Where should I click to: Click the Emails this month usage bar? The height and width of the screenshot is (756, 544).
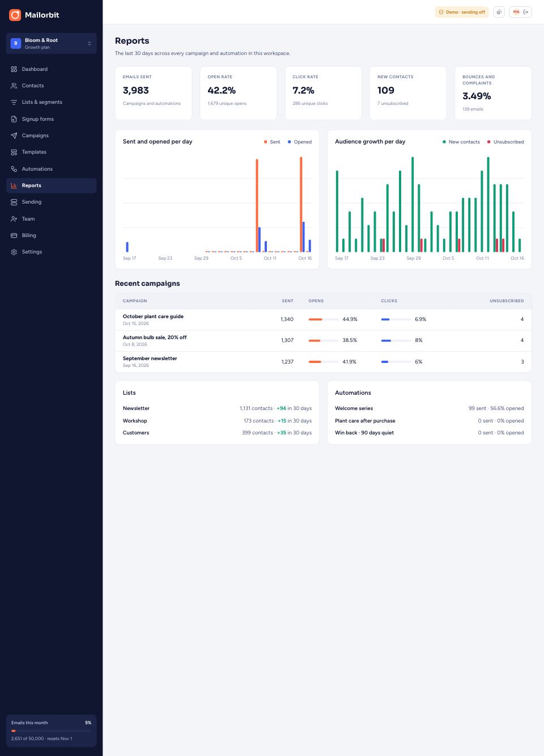[x=51, y=730]
